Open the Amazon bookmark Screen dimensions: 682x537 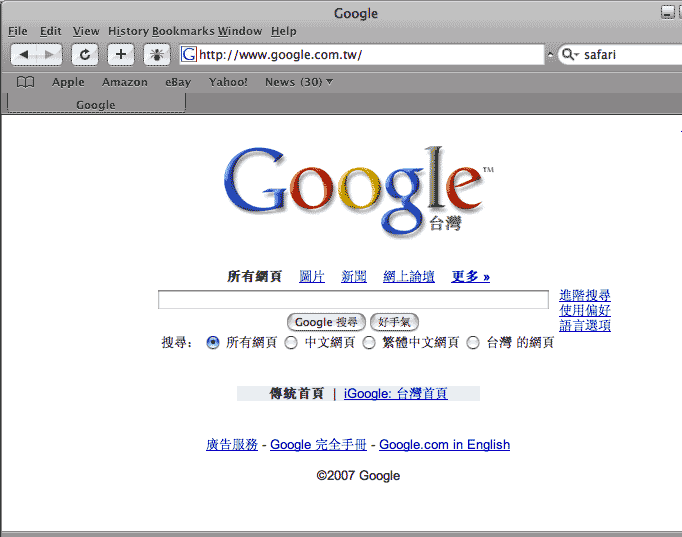pyautogui.click(x=125, y=82)
